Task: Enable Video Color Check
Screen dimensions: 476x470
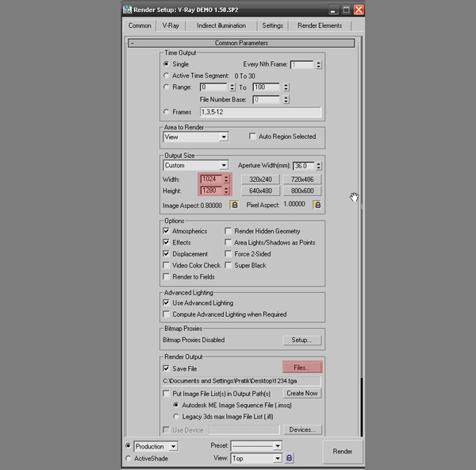Action: tap(166, 265)
